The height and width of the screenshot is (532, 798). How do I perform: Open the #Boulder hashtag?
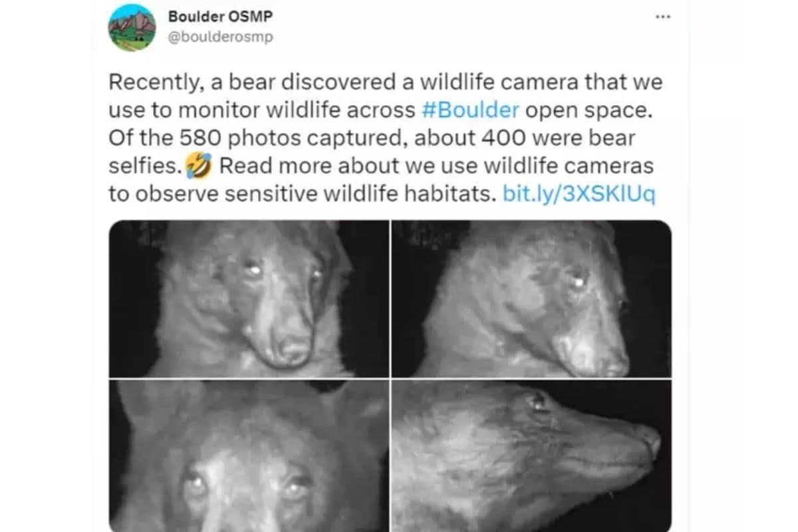click(470, 110)
